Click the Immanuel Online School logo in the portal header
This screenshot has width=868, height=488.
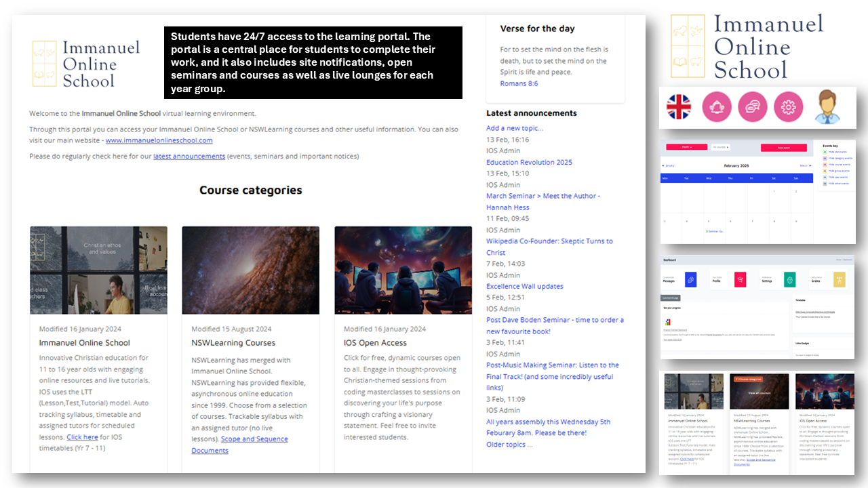pyautogui.click(x=86, y=64)
